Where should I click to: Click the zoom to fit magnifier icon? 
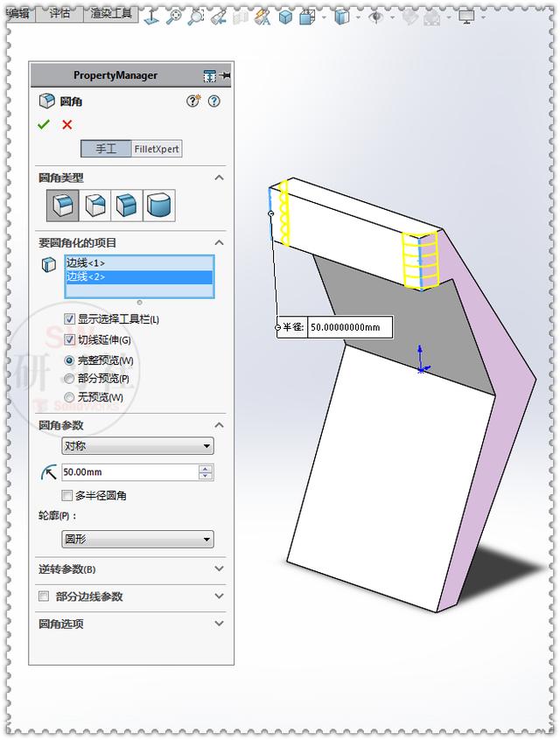click(174, 17)
